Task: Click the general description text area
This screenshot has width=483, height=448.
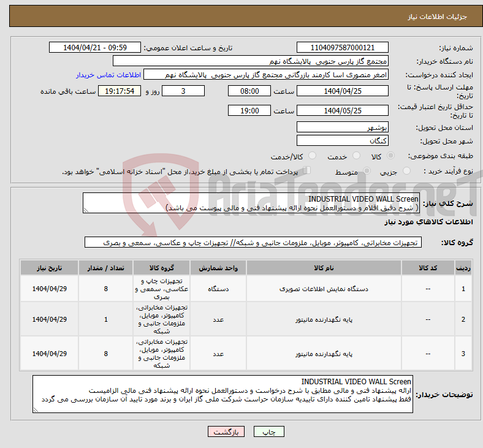Action: coord(251,203)
